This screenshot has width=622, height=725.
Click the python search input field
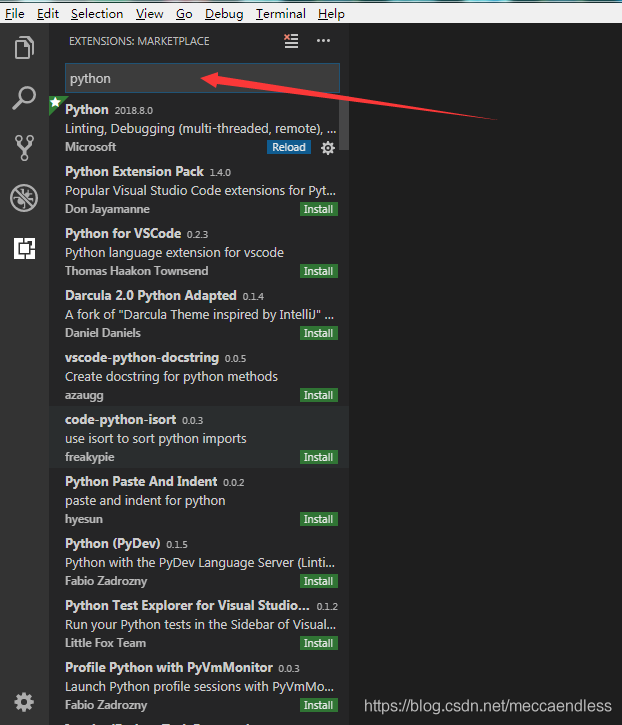(202, 78)
